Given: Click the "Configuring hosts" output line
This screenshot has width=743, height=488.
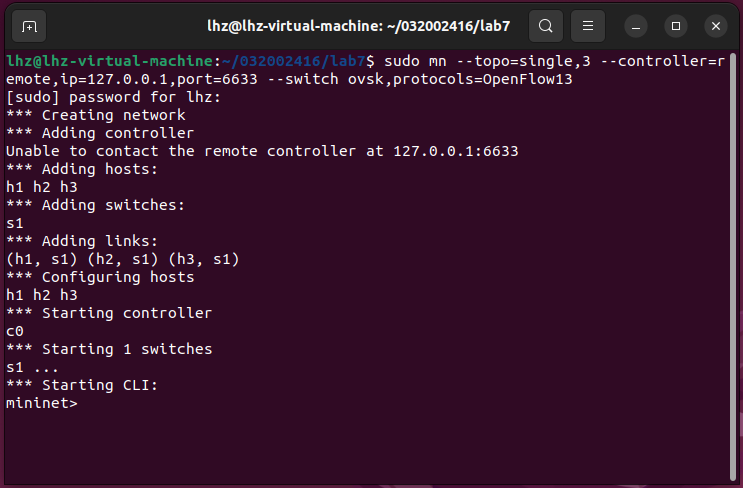Looking at the screenshot, I should (x=100, y=277).
